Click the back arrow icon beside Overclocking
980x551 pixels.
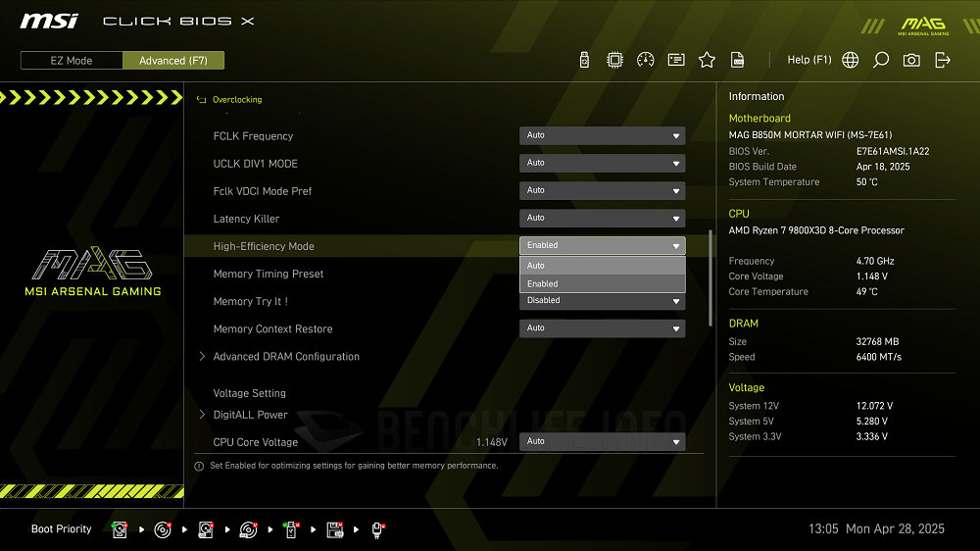(201, 99)
